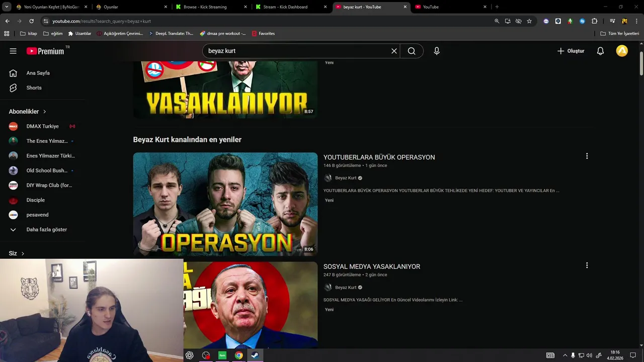Switch to Browse - Kick Streaming tab

(211, 7)
